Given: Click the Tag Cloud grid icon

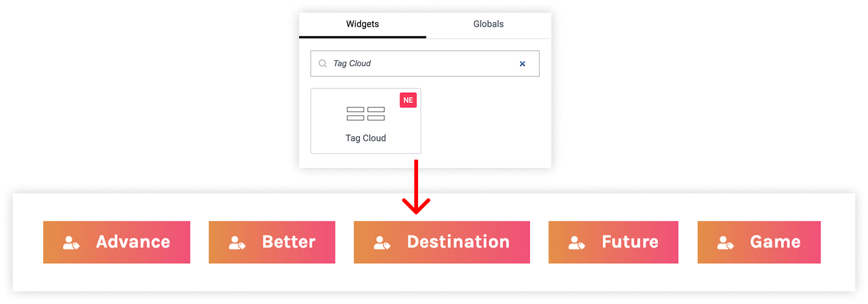Looking at the screenshot, I should click(366, 114).
